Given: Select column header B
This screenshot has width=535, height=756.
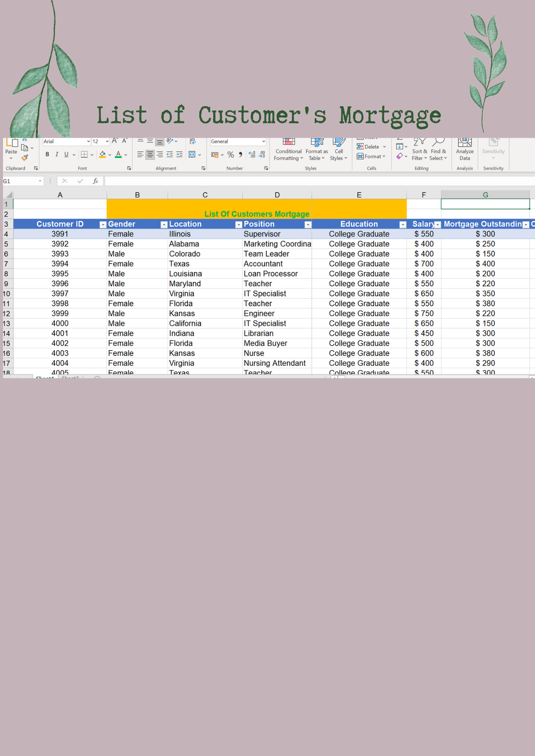Looking at the screenshot, I should click(137, 195).
